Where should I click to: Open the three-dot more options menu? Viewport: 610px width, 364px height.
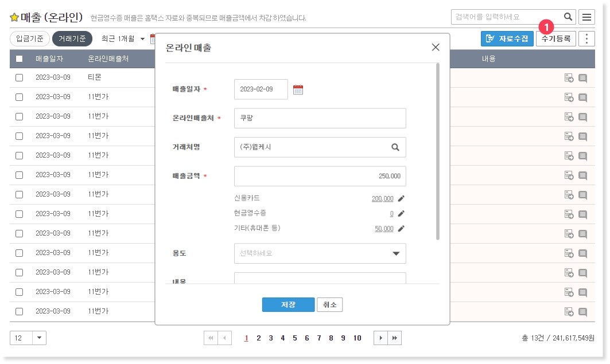586,39
